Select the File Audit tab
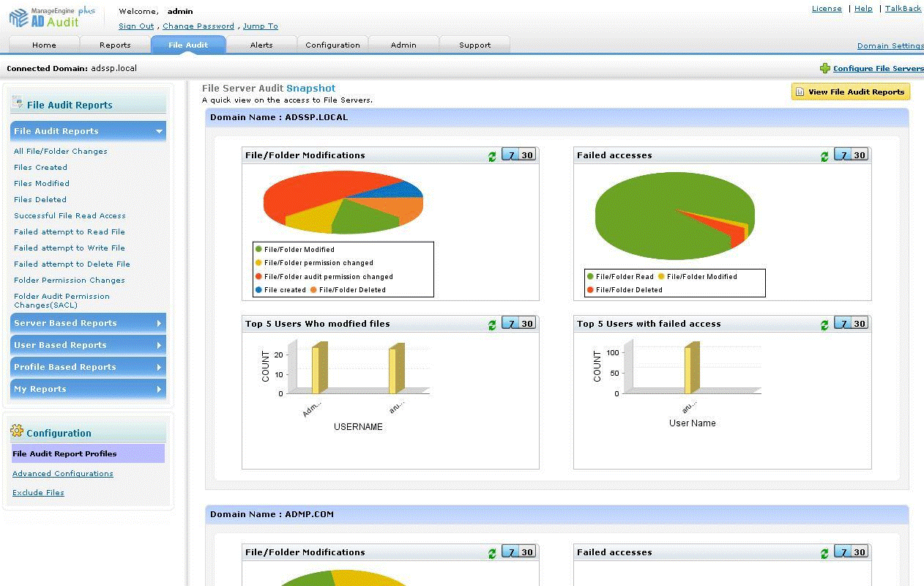Image resolution: width=924 pixels, height=586 pixels. click(x=188, y=45)
